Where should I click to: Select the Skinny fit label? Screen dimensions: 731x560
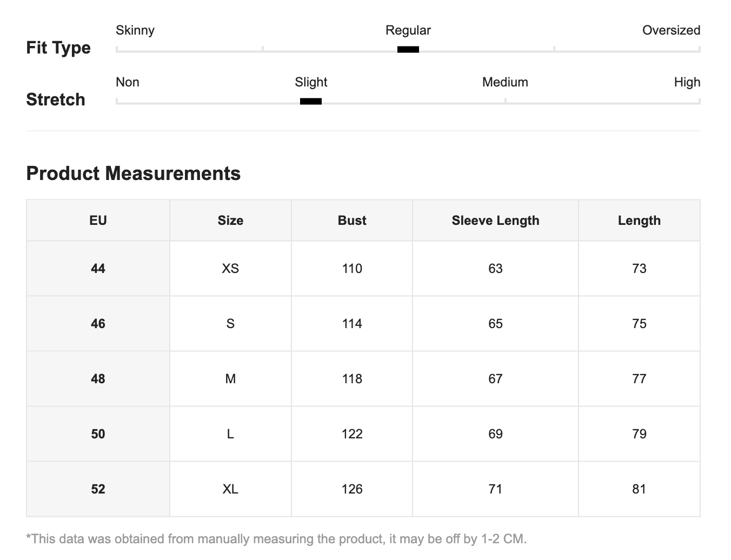pos(135,30)
